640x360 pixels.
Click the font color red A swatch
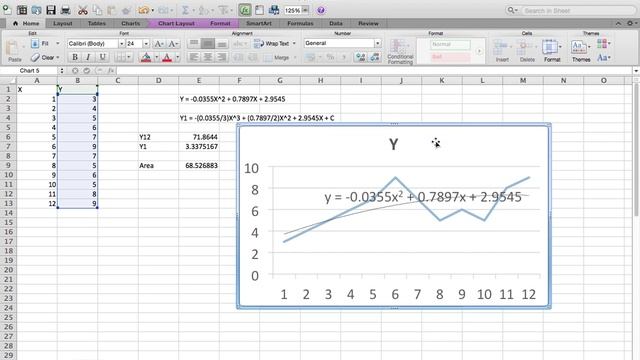167,58
